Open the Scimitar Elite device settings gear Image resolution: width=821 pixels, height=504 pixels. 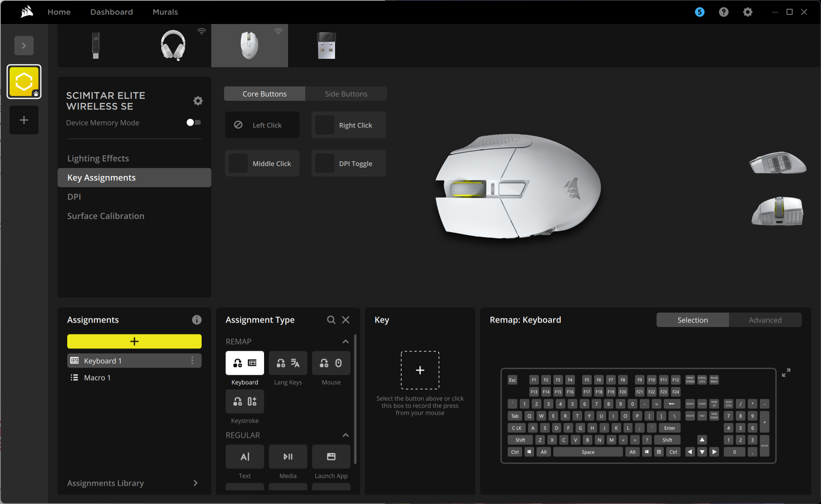[198, 100]
